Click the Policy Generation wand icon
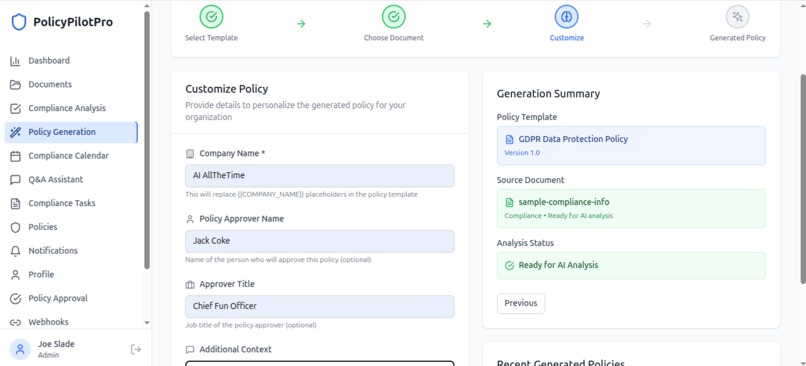This screenshot has height=366, width=806. (15, 132)
